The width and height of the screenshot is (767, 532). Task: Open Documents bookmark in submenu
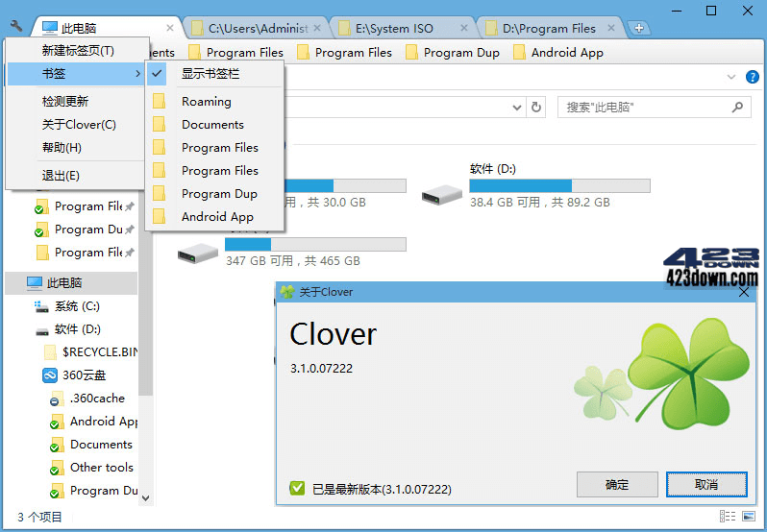click(215, 125)
